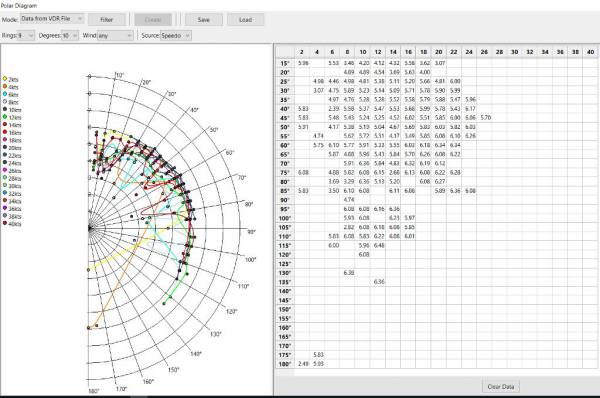The height and width of the screenshot is (398, 600).
Task: Select the 6kts legend swatch
Action: click(5, 94)
